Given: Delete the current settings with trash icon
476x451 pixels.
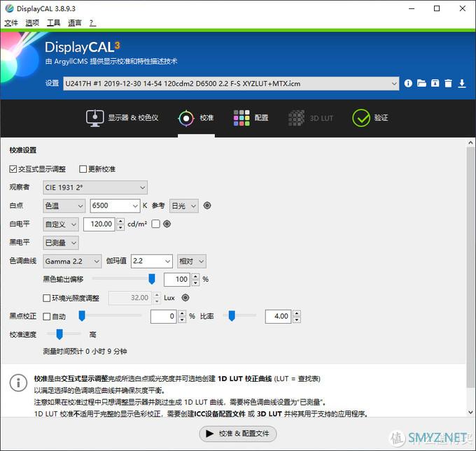Looking at the screenshot, I should pyautogui.click(x=448, y=83).
